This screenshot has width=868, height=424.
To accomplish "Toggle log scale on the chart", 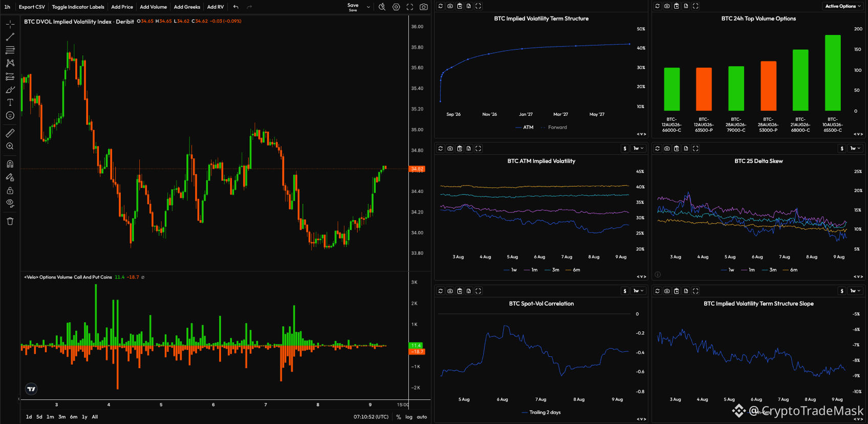I will pyautogui.click(x=409, y=417).
